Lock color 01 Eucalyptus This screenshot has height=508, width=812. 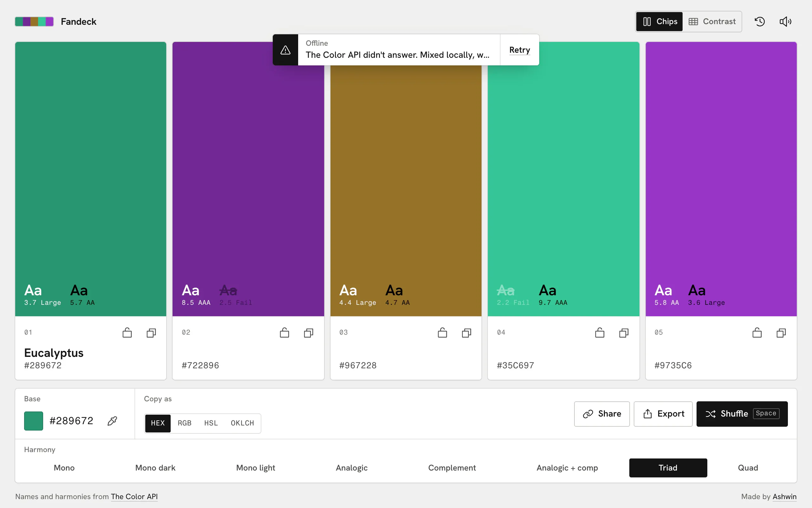[127, 333]
